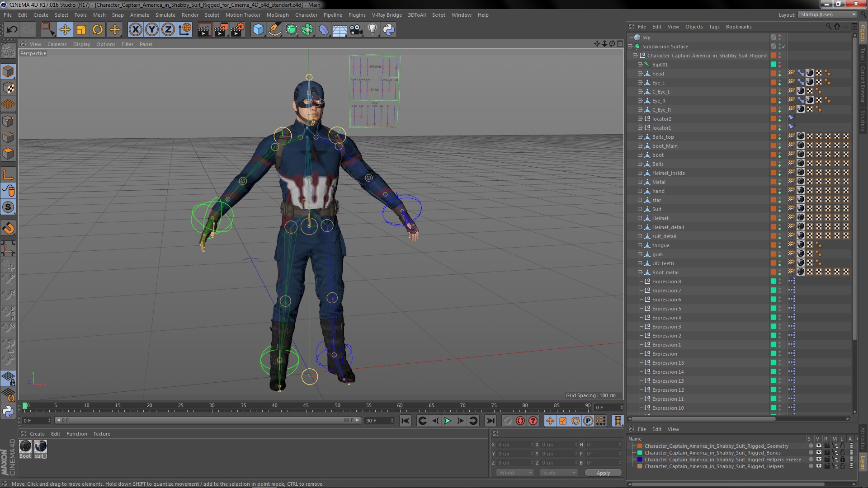The width and height of the screenshot is (868, 488).
Task: Toggle parameter key recording P
Action: [588, 421]
